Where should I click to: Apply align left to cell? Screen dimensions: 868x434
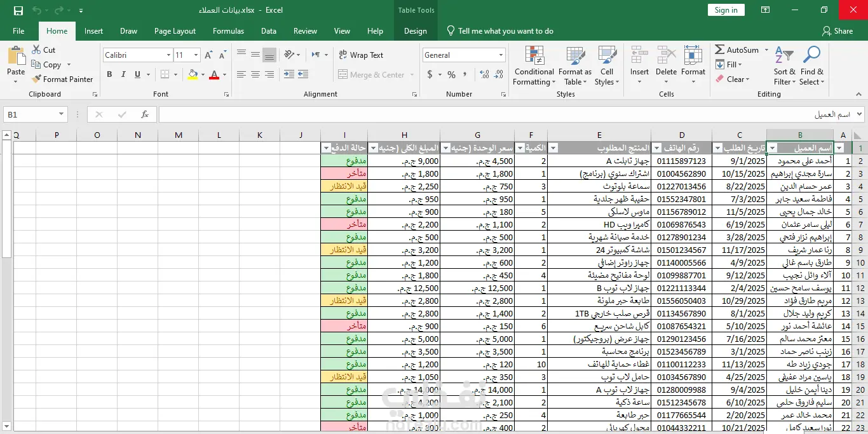coord(241,74)
